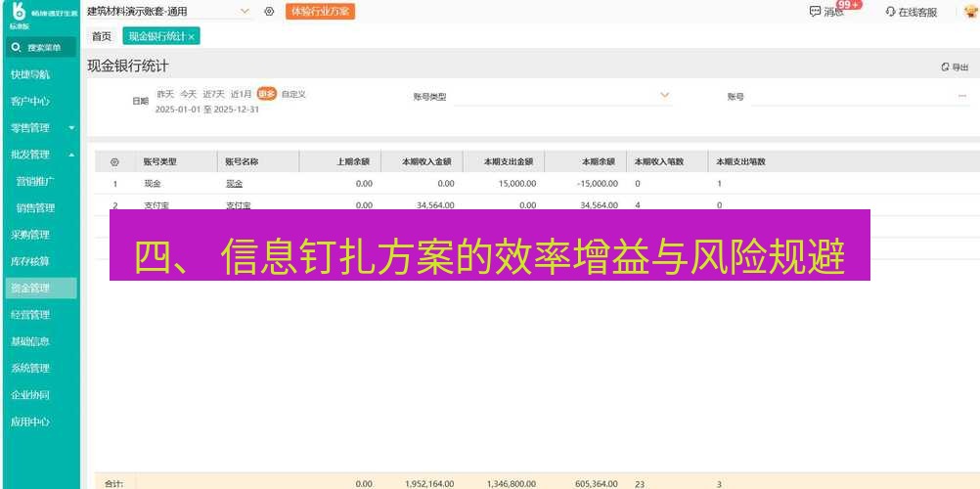Click total income 1,952,164.00
The image size is (980, 489).
point(429,484)
